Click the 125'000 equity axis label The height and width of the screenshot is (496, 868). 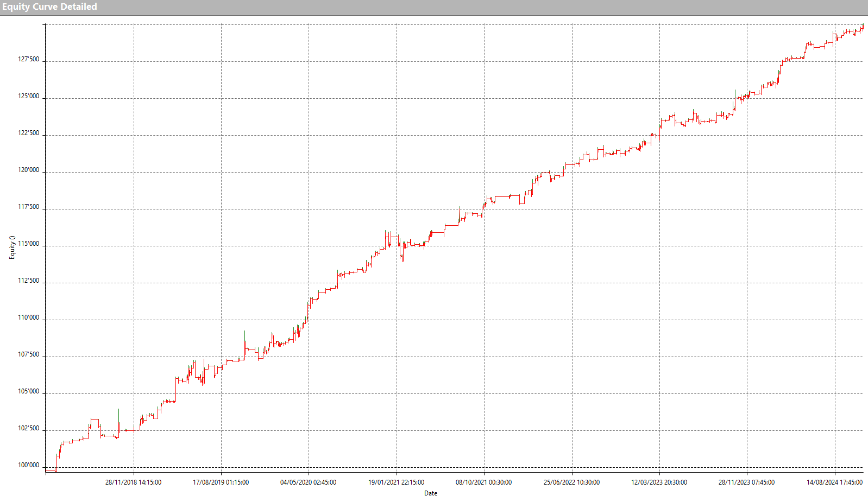[29, 96]
